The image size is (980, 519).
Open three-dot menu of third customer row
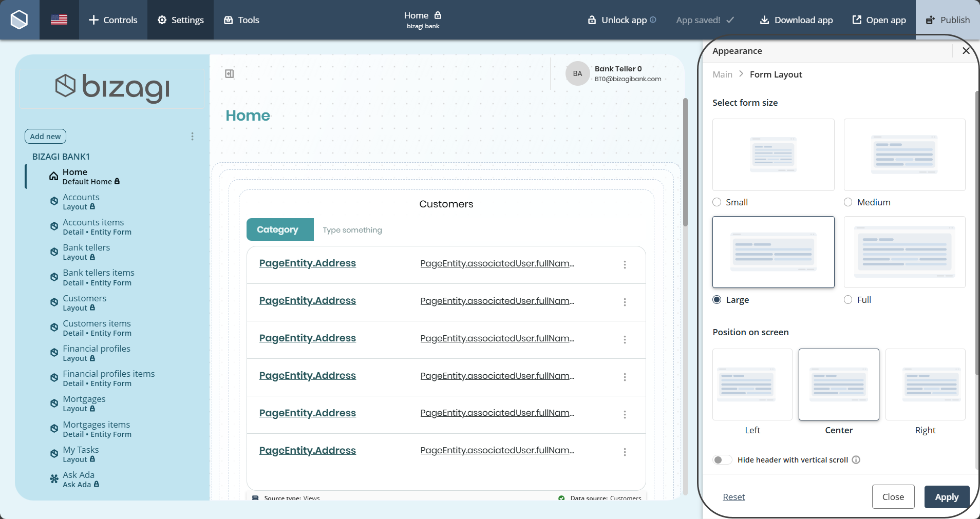click(x=625, y=340)
